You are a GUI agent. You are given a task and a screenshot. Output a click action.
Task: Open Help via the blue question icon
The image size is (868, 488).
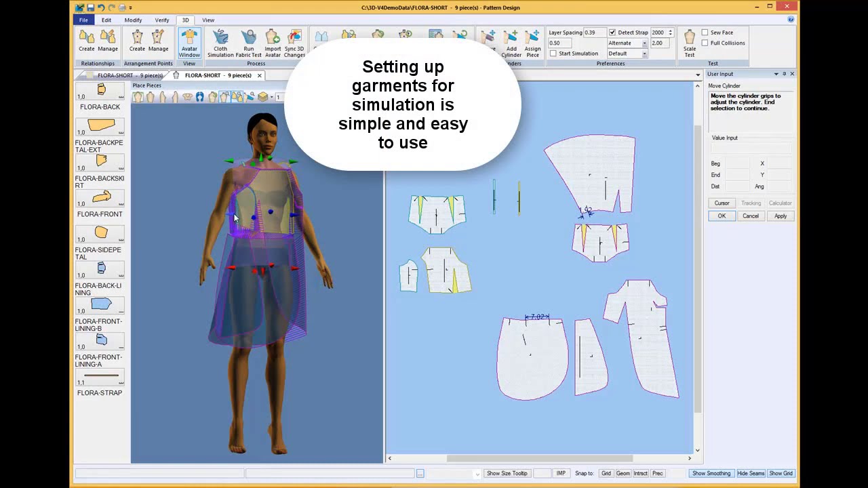click(791, 20)
